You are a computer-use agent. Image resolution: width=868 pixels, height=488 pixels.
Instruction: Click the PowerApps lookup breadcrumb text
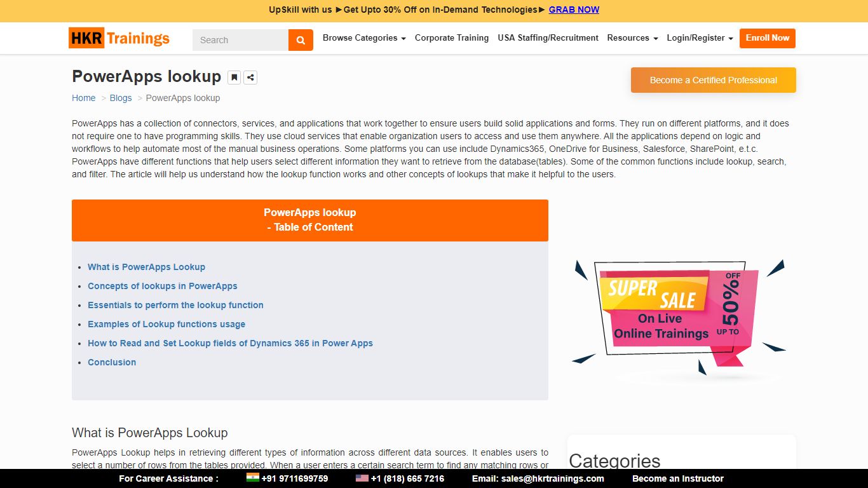coord(183,98)
